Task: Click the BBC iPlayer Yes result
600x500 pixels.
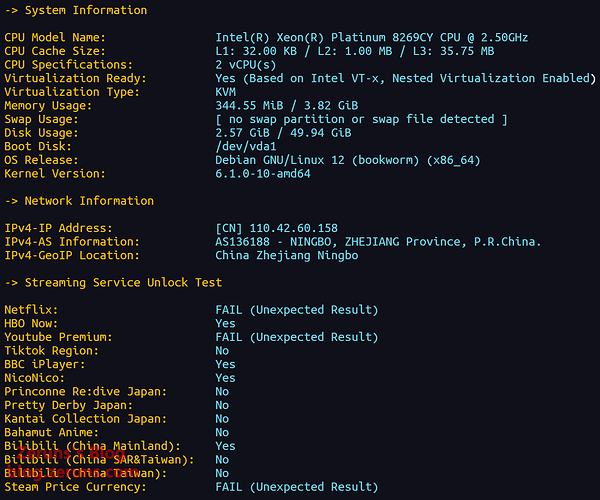Action: coord(226,365)
